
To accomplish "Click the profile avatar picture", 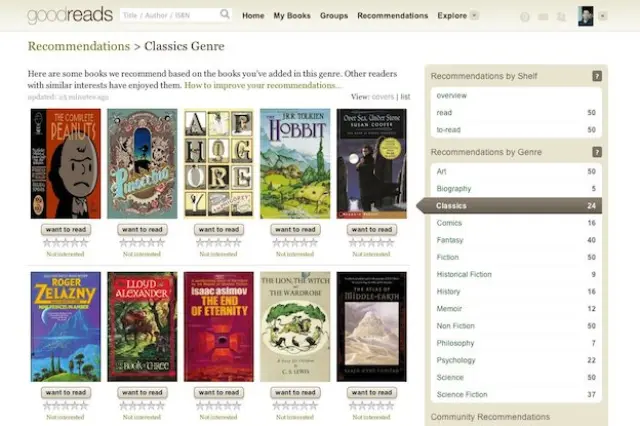I will point(585,16).
